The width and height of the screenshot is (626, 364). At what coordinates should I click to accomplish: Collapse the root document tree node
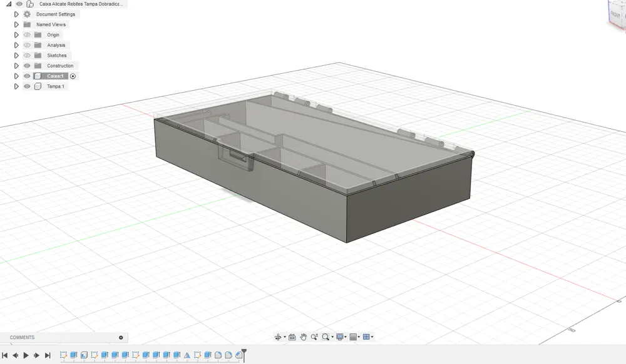[x=9, y=4]
